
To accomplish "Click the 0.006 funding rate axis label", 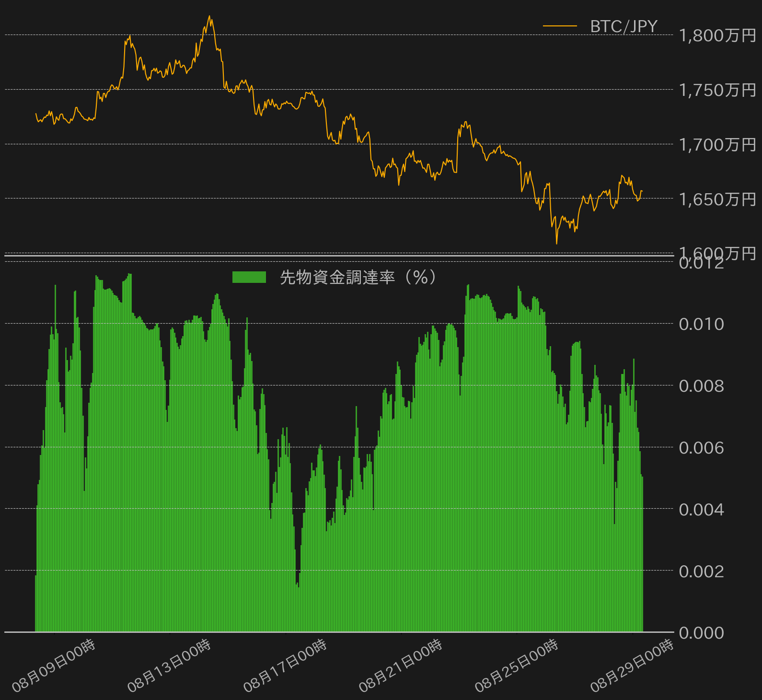I will (702, 448).
